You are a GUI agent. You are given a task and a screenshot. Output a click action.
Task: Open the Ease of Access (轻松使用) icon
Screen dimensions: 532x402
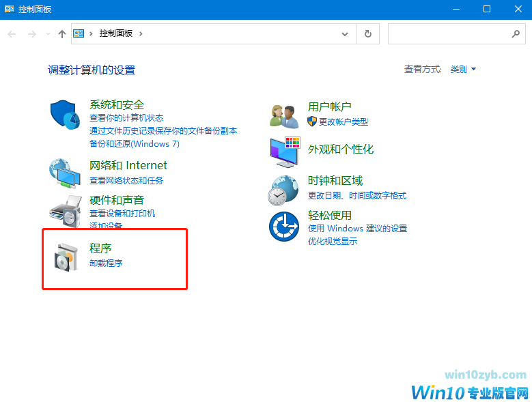(x=284, y=226)
